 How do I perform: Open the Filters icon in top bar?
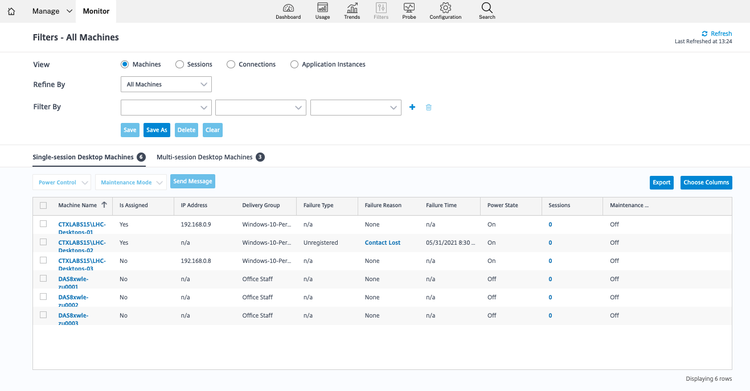[x=381, y=11]
